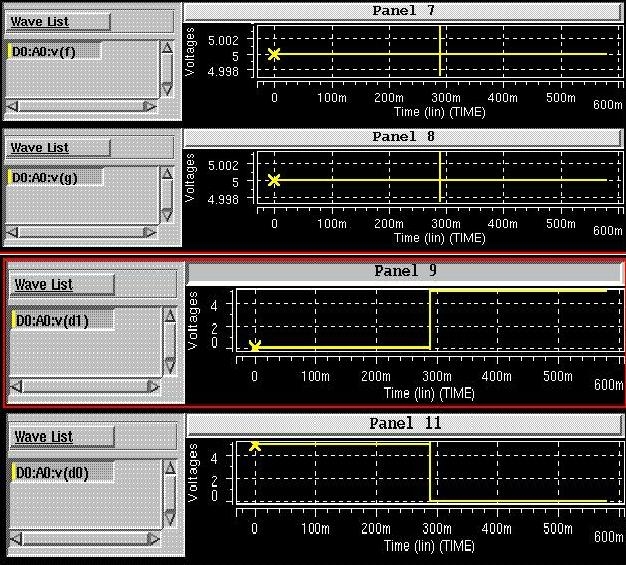Click the Panel 8 title bar
This screenshot has height=565, width=626.
point(403,137)
